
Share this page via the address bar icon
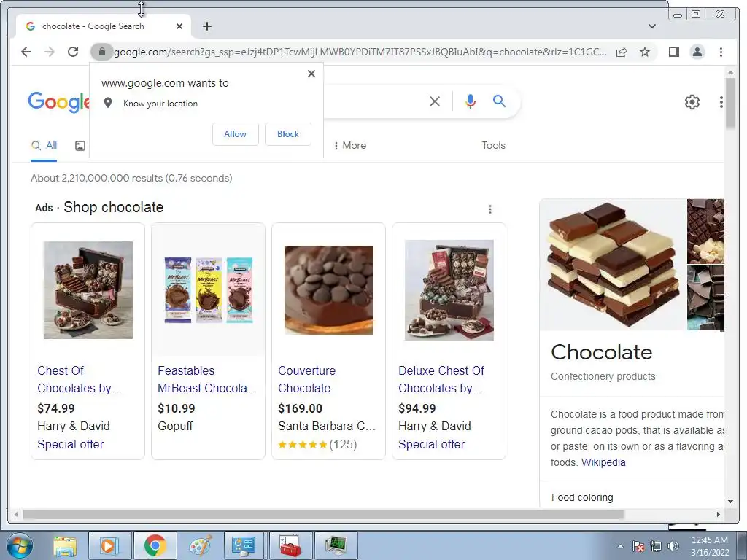click(x=622, y=52)
